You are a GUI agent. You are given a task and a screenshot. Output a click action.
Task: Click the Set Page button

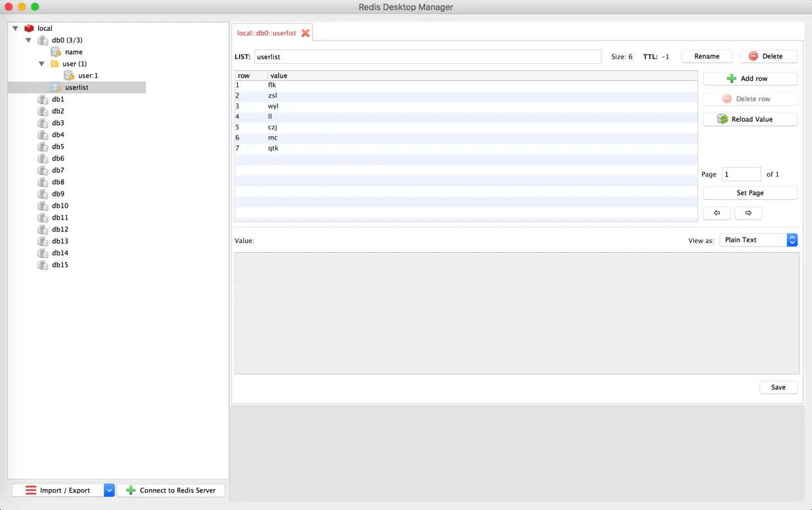(x=750, y=193)
